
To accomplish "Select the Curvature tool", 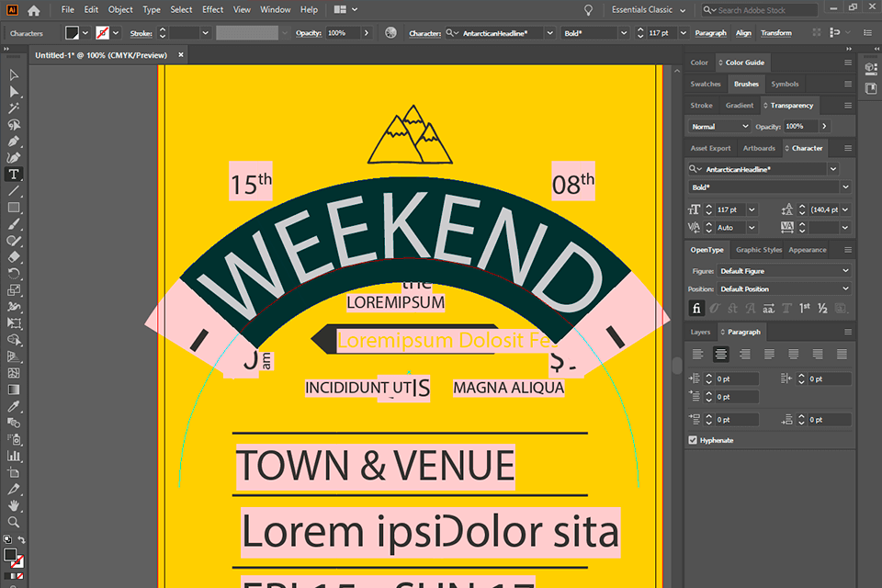I will coord(14,158).
